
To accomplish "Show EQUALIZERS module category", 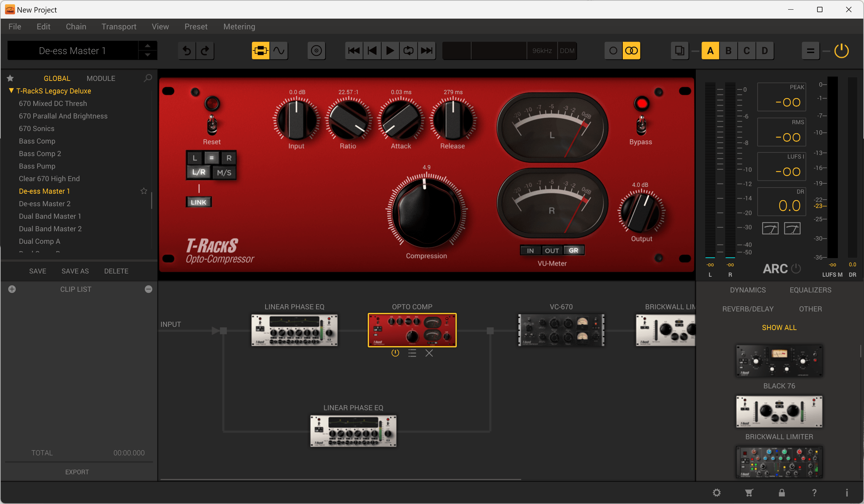I will tap(810, 290).
